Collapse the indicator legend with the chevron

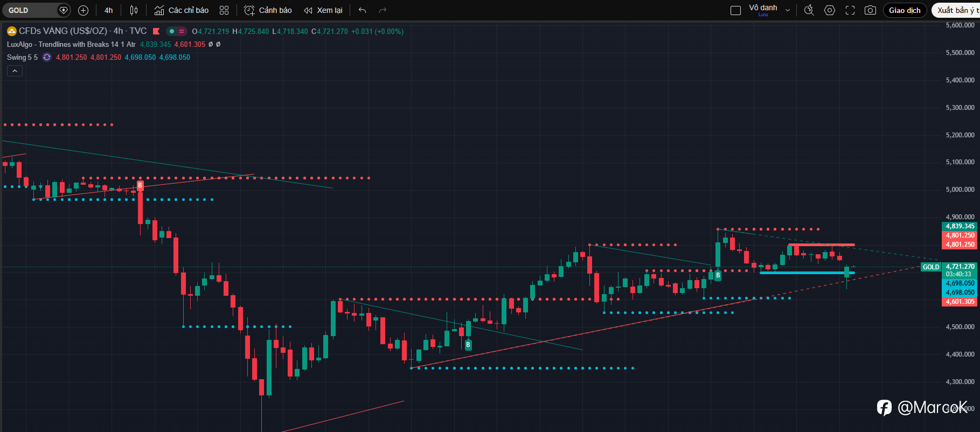(x=15, y=71)
